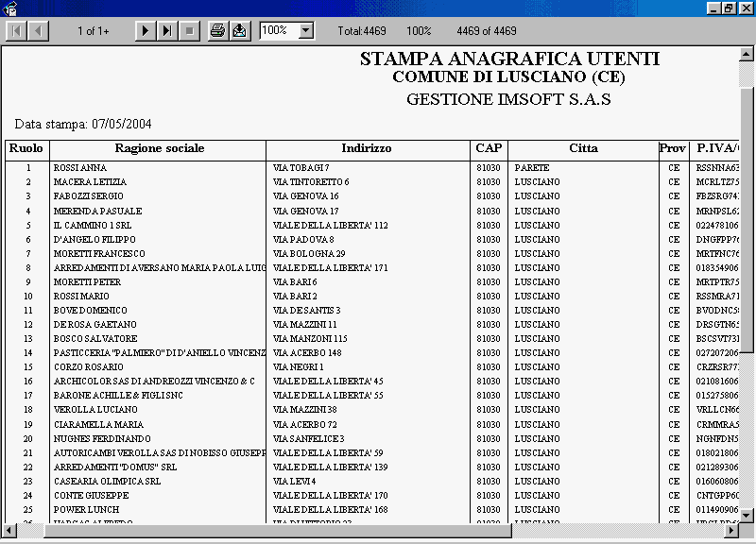Open the application icon menu in the title bar

tap(9, 8)
